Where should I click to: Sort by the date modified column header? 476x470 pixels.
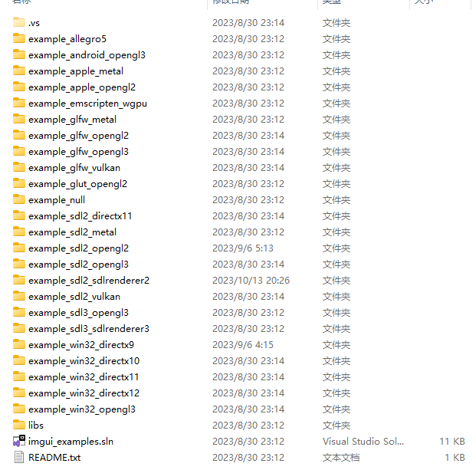tap(262, 2)
